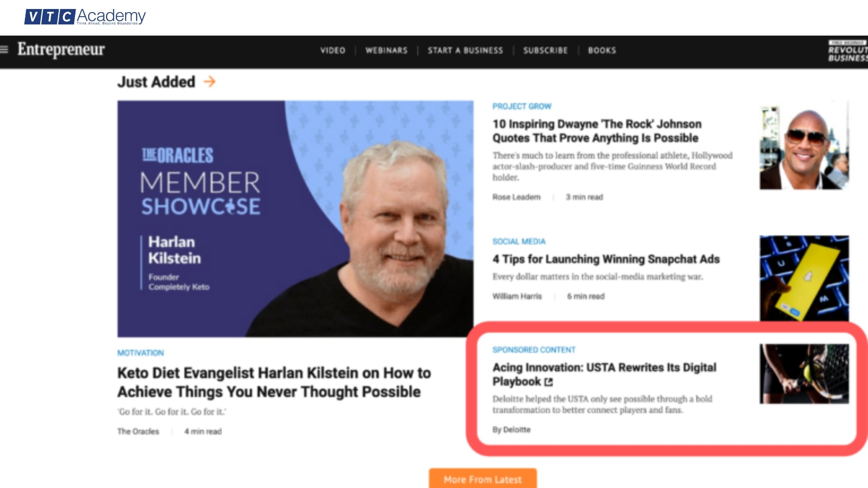This screenshot has height=488, width=868.
Task: Open the Harlan Kilstein Member Showcase image
Action: [295, 219]
